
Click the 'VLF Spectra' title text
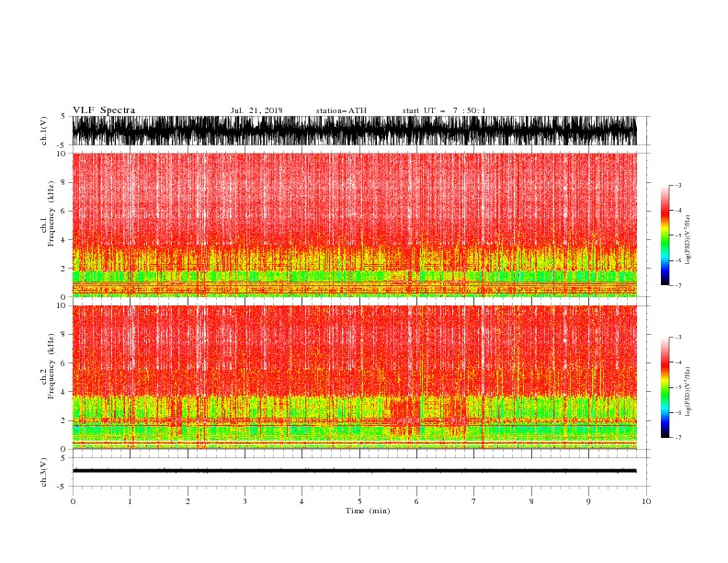(x=104, y=110)
